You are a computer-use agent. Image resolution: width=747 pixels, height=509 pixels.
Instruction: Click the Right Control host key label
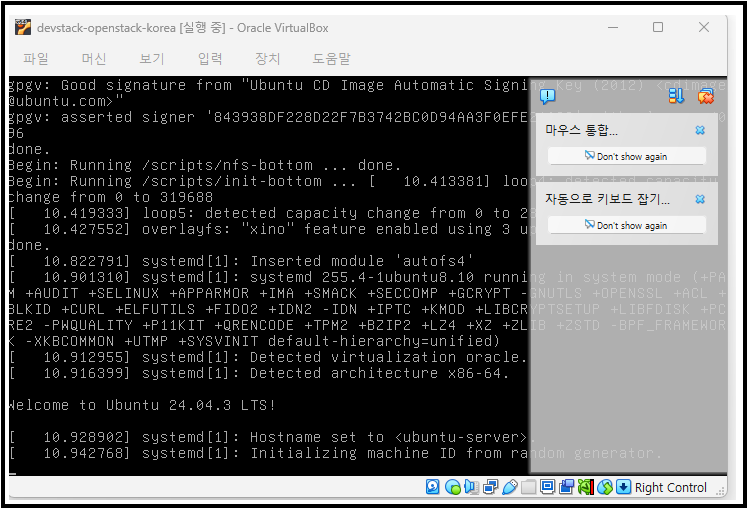pyautogui.click(x=670, y=487)
